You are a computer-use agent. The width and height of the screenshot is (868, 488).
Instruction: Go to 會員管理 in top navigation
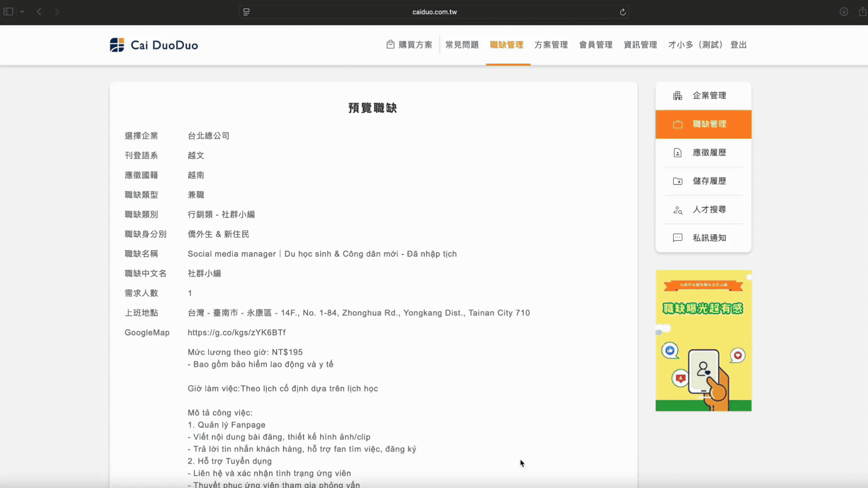tap(595, 45)
